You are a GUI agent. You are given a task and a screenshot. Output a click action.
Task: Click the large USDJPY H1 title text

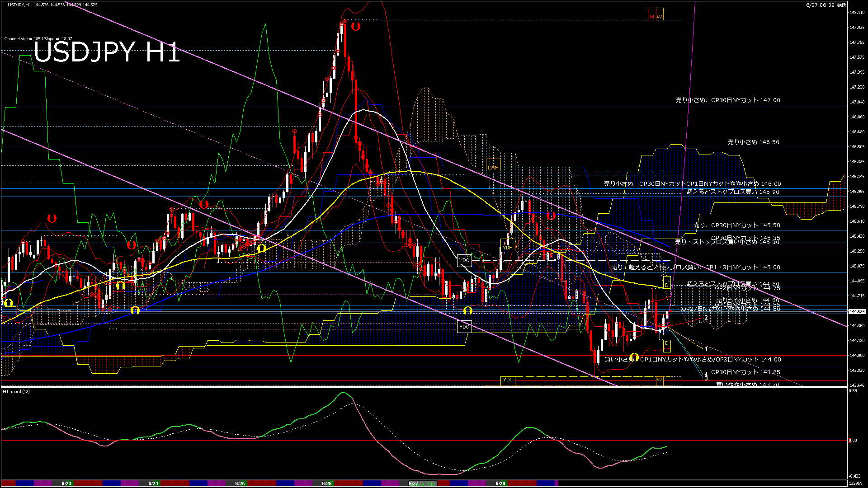pos(107,52)
